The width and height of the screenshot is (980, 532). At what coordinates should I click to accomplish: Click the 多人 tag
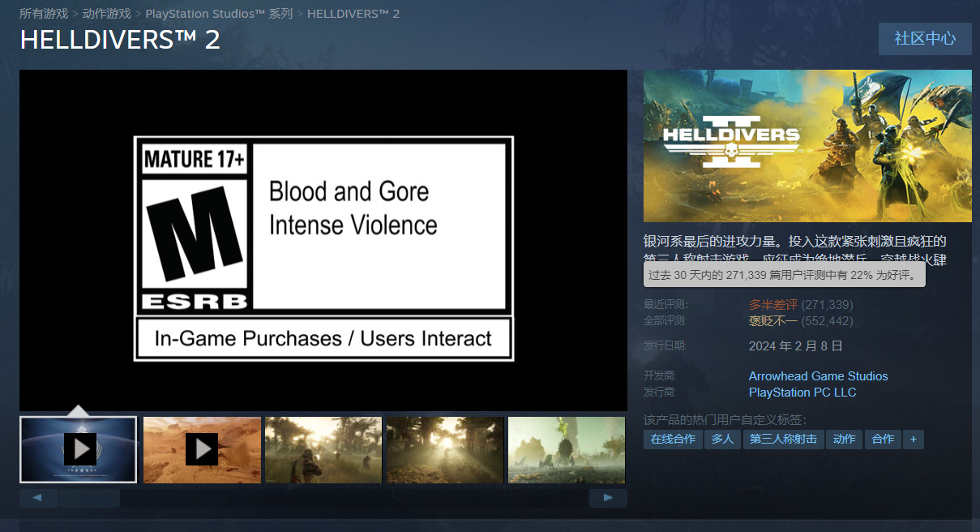pyautogui.click(x=723, y=439)
